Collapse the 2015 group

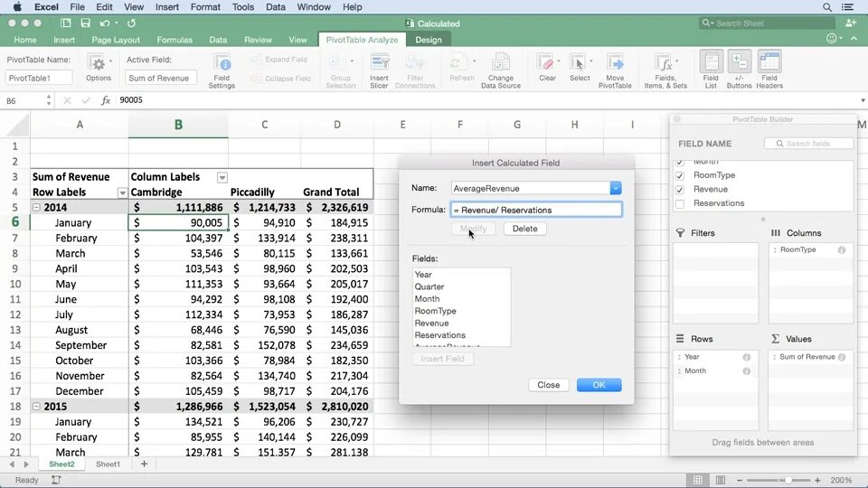click(36, 406)
